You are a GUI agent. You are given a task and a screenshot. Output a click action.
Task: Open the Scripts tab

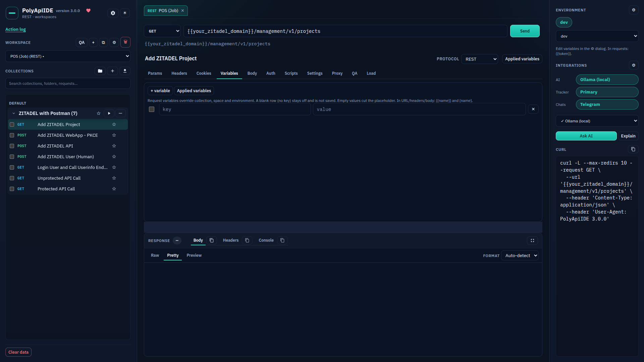[291, 73]
